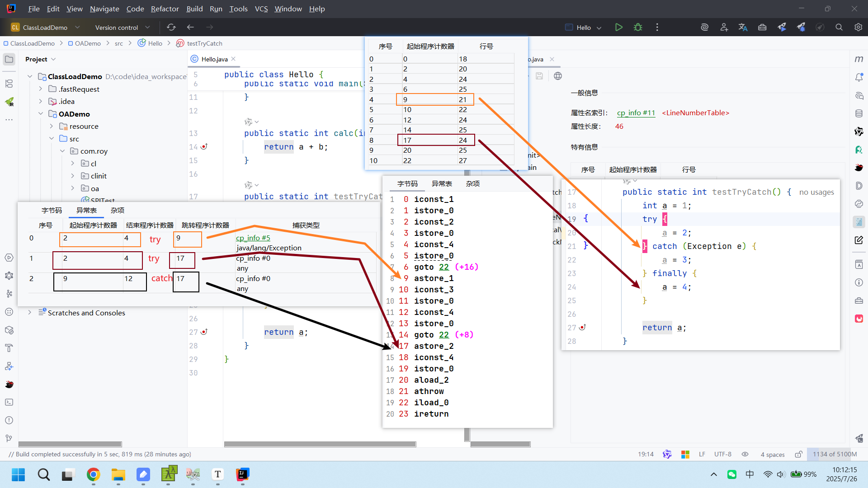Screen dimensions: 868x488
Task: Click editor horizontal scrollbar
Action: tap(320, 444)
